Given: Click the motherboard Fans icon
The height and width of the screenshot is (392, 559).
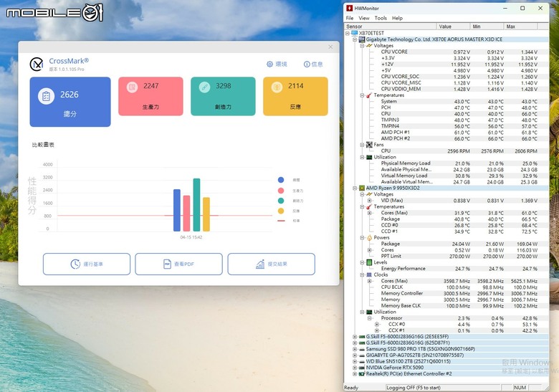Looking at the screenshot, I should click(369, 145).
